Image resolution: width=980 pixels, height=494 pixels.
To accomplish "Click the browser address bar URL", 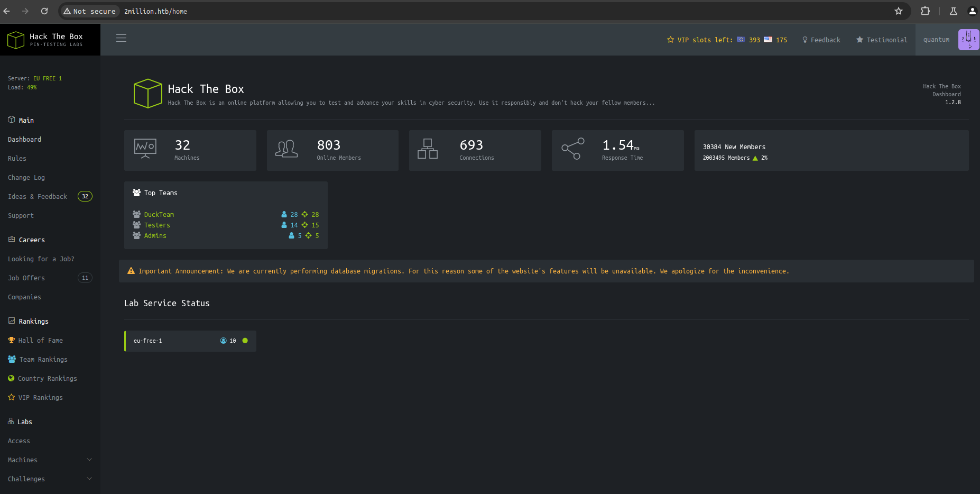I will point(155,11).
